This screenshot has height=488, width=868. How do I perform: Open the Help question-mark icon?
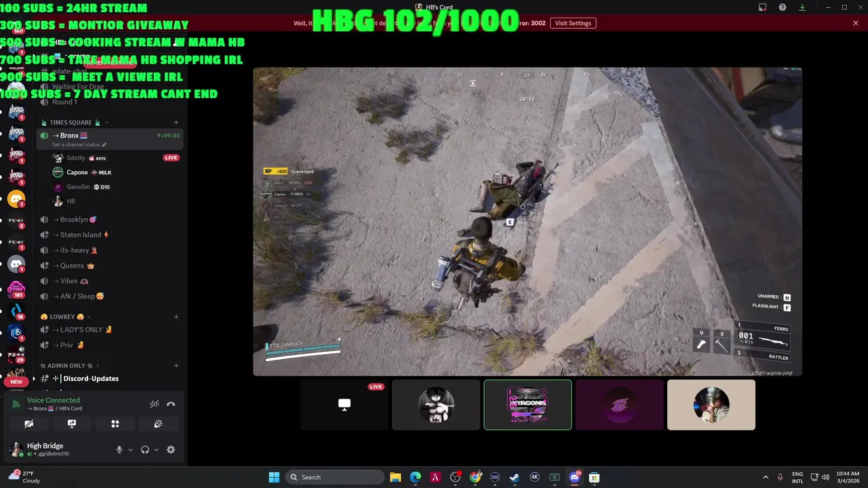(x=783, y=7)
